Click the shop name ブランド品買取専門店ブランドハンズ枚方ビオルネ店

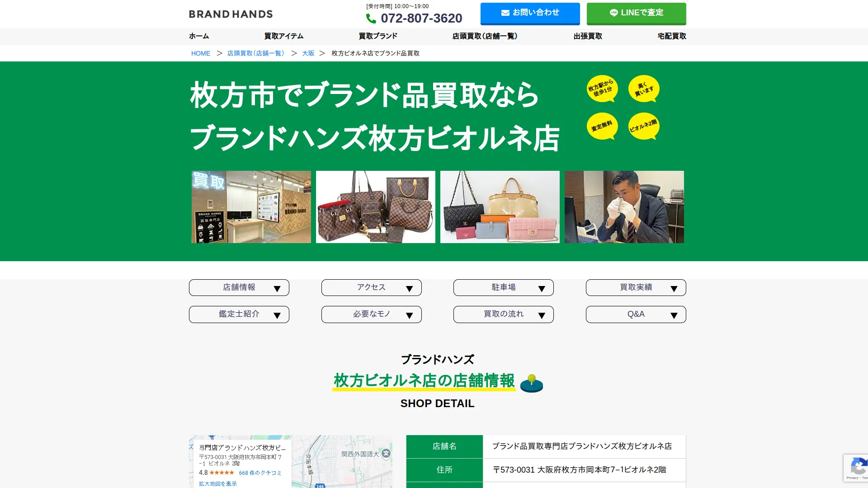[x=582, y=446]
